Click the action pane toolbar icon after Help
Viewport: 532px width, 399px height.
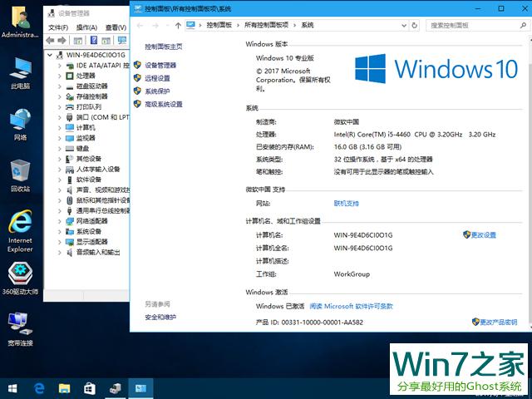click(x=106, y=41)
